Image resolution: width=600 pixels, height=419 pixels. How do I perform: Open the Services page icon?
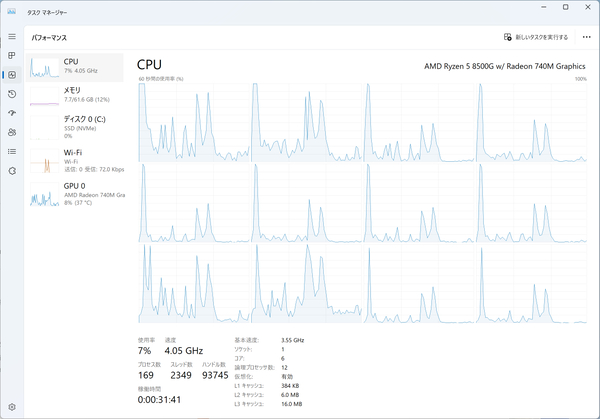coord(12,171)
